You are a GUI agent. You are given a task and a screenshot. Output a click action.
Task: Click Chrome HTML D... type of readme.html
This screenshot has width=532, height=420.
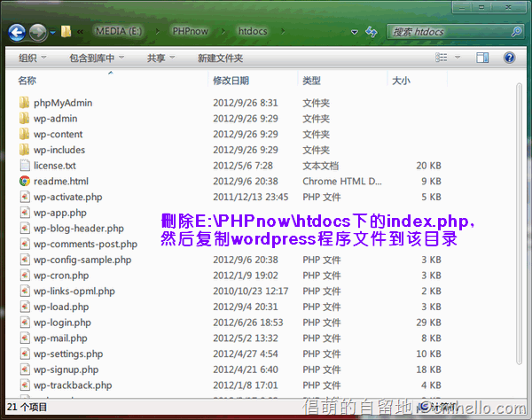click(x=342, y=181)
